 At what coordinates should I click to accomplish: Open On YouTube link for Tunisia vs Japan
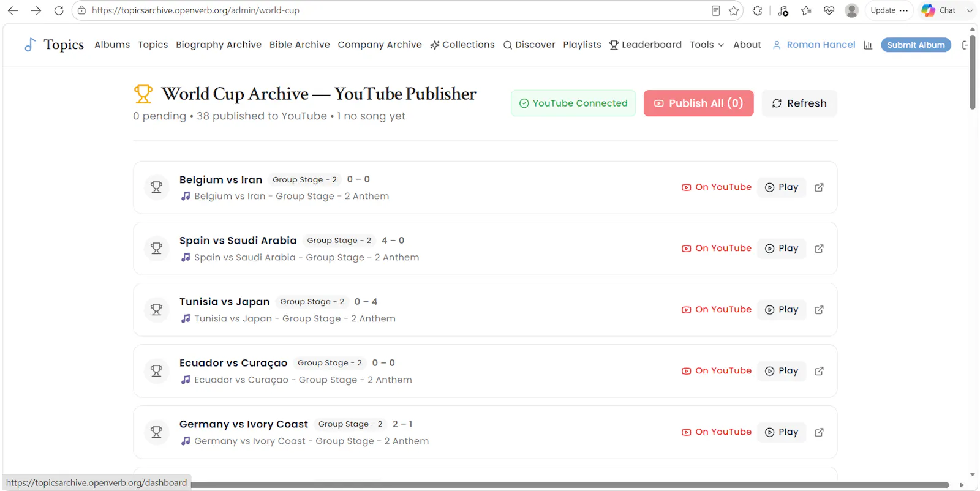pyautogui.click(x=717, y=310)
